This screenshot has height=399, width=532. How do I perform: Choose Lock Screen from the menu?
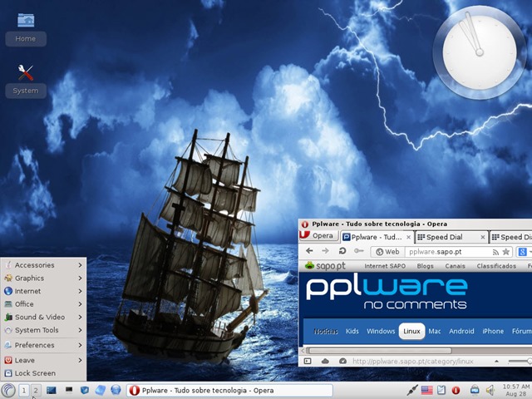pyautogui.click(x=43, y=373)
